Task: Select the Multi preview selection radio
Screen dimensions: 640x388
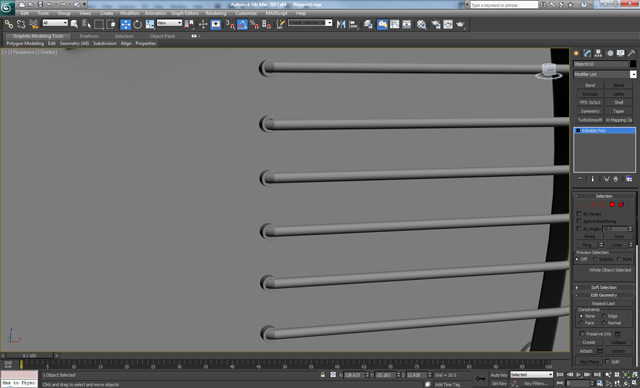Action: pyautogui.click(x=619, y=259)
